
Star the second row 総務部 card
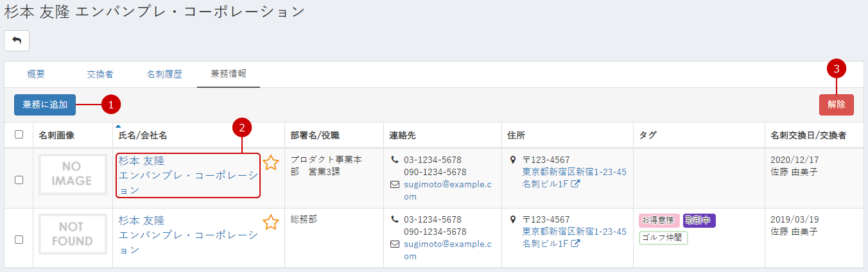pyautogui.click(x=271, y=223)
